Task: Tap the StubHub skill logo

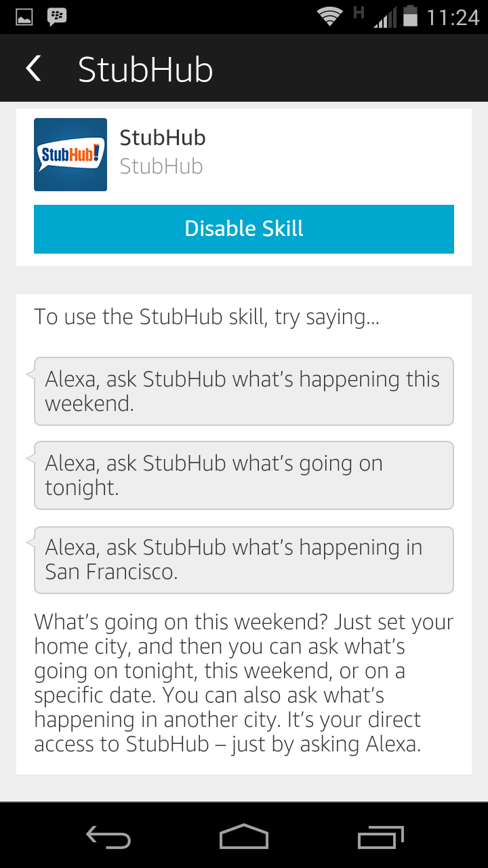Action: click(x=70, y=155)
